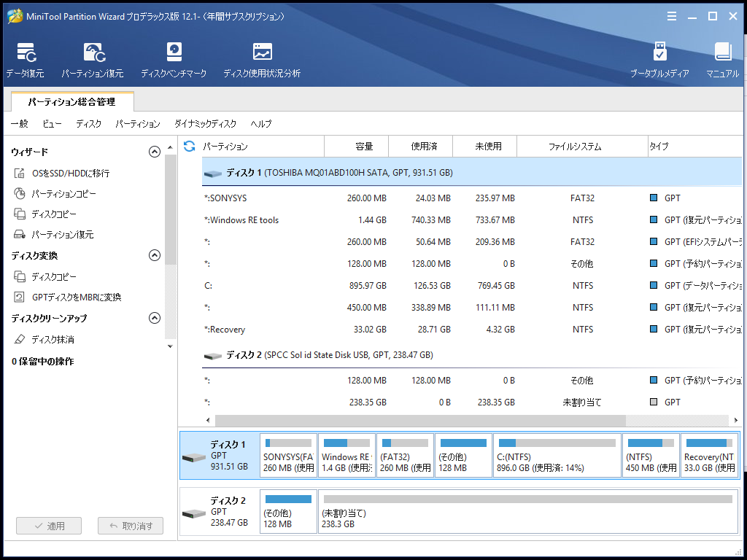The width and height of the screenshot is (747, 560).
Task: Click the left scroll arrow of partition list
Action: (208, 420)
